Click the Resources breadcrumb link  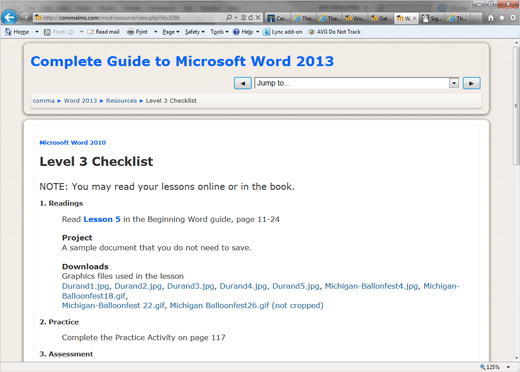pyautogui.click(x=121, y=101)
